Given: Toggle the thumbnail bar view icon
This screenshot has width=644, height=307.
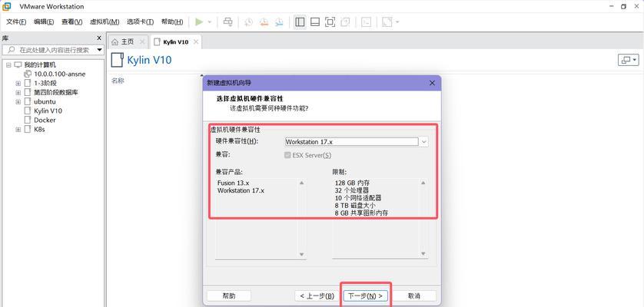Looking at the screenshot, I should pyautogui.click(x=315, y=22).
